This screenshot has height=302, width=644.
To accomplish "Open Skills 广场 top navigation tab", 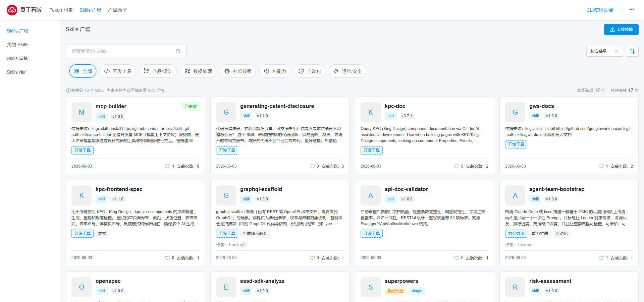I will (90, 10).
